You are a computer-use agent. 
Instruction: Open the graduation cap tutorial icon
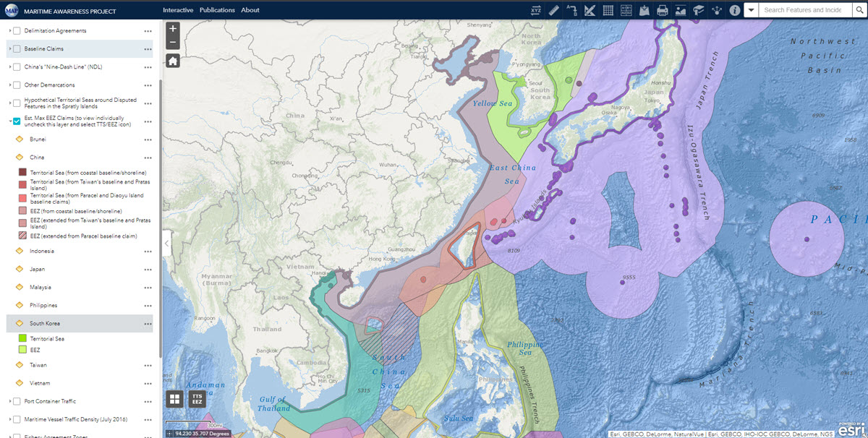click(698, 10)
